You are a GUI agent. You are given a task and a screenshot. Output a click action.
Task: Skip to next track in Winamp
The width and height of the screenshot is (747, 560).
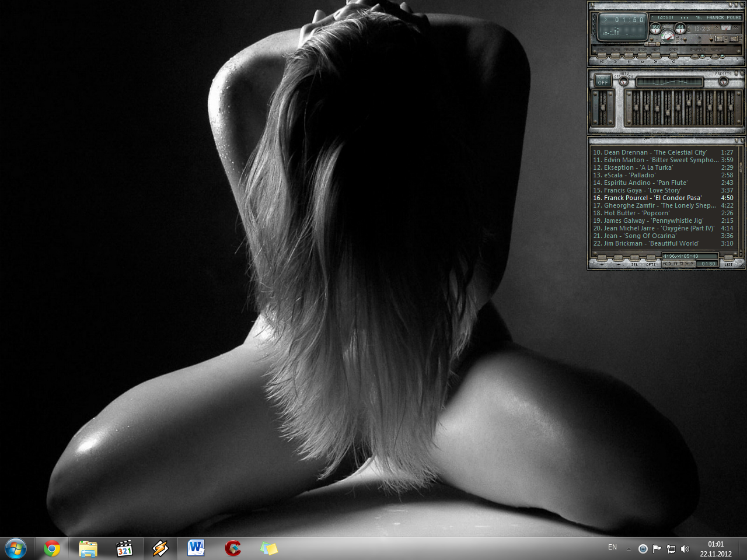tap(655, 55)
